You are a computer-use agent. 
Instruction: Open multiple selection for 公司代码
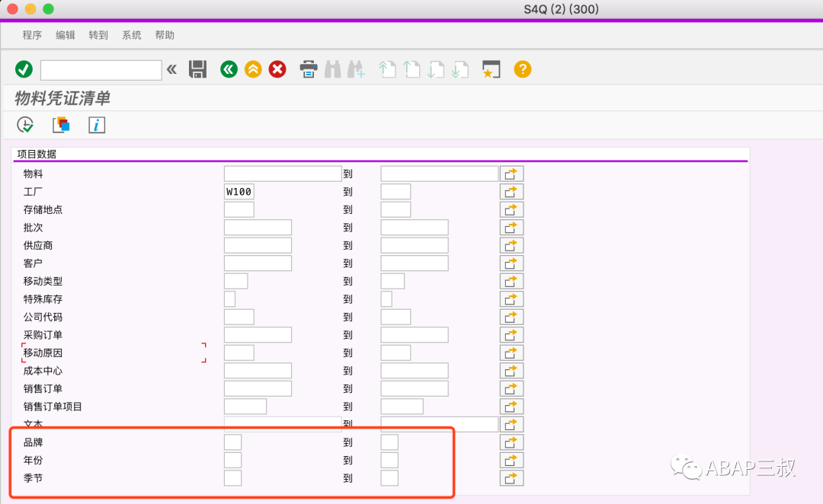pyautogui.click(x=511, y=317)
